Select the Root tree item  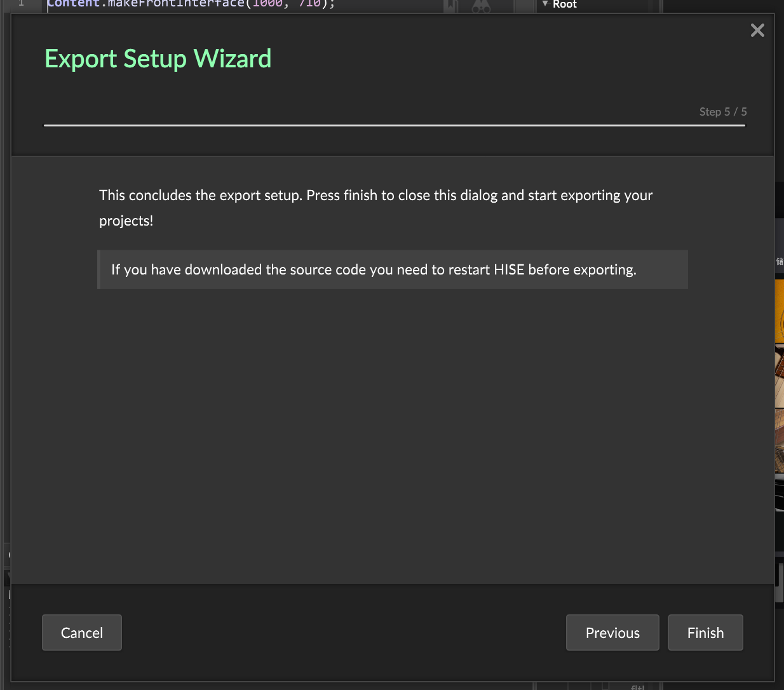click(x=565, y=4)
